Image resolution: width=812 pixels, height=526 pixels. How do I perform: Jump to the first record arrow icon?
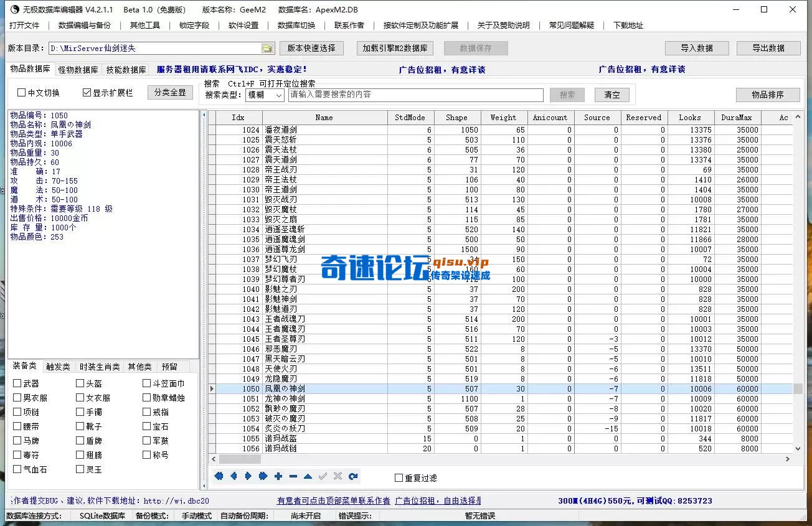[x=219, y=476]
